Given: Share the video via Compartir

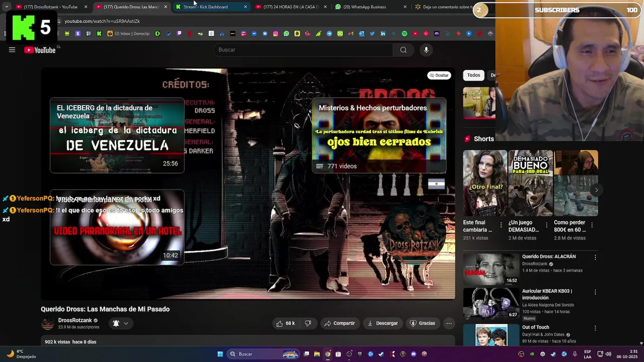Looking at the screenshot, I should click(x=340, y=323).
